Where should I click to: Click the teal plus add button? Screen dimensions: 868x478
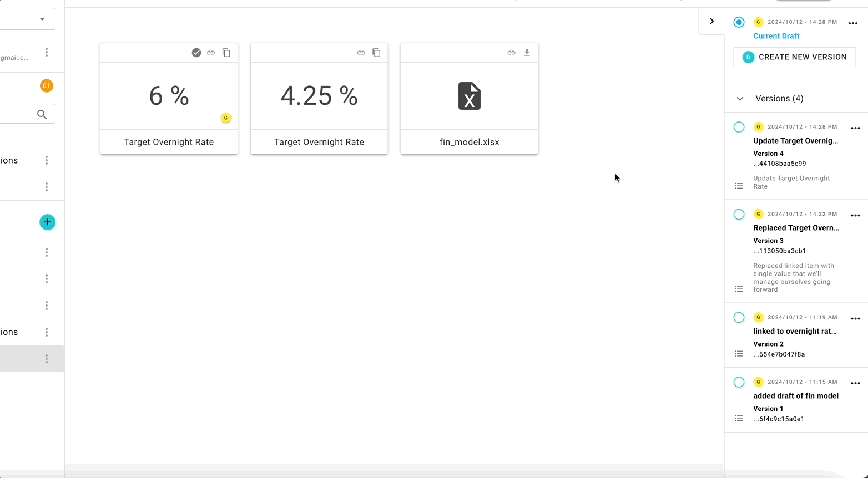coord(47,222)
